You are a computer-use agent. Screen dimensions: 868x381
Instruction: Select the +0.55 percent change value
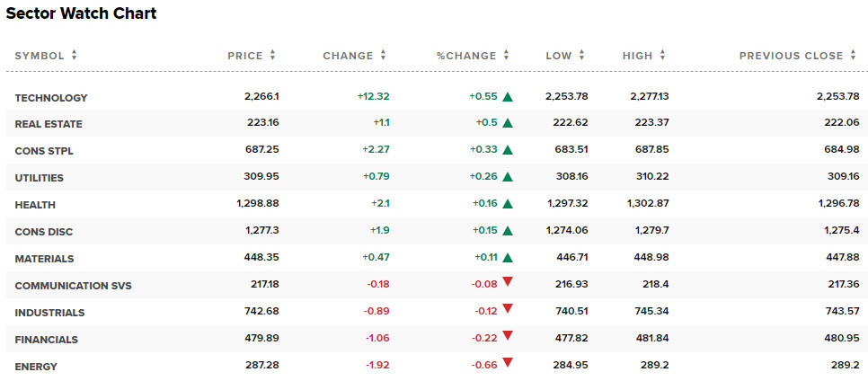483,96
